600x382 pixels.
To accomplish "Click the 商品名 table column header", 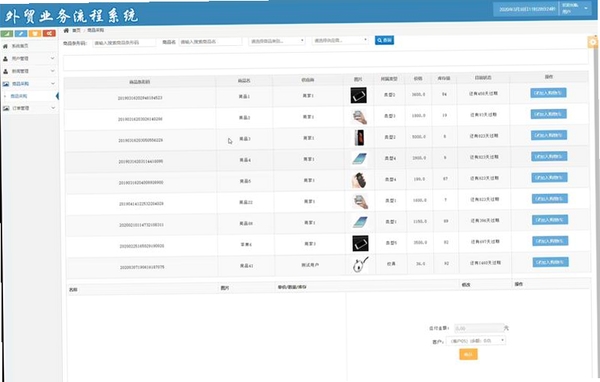I will coord(244,81).
